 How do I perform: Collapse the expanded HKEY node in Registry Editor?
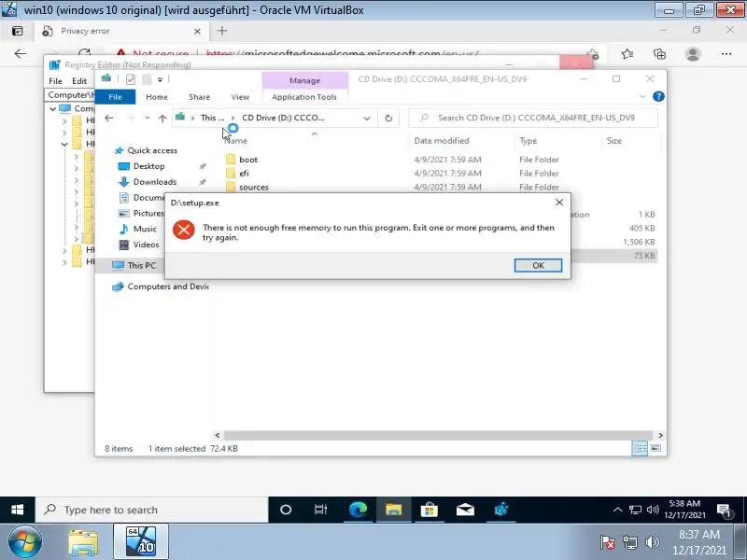click(64, 144)
